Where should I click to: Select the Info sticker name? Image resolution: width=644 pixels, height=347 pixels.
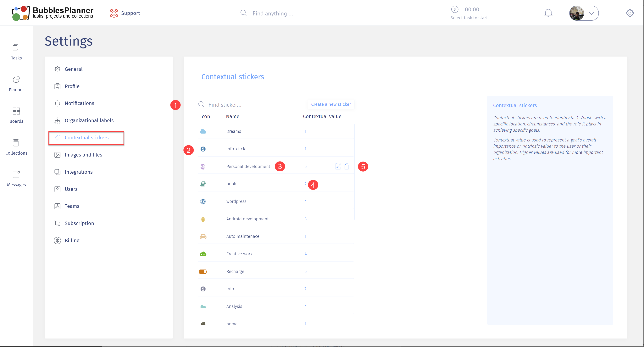click(x=230, y=289)
